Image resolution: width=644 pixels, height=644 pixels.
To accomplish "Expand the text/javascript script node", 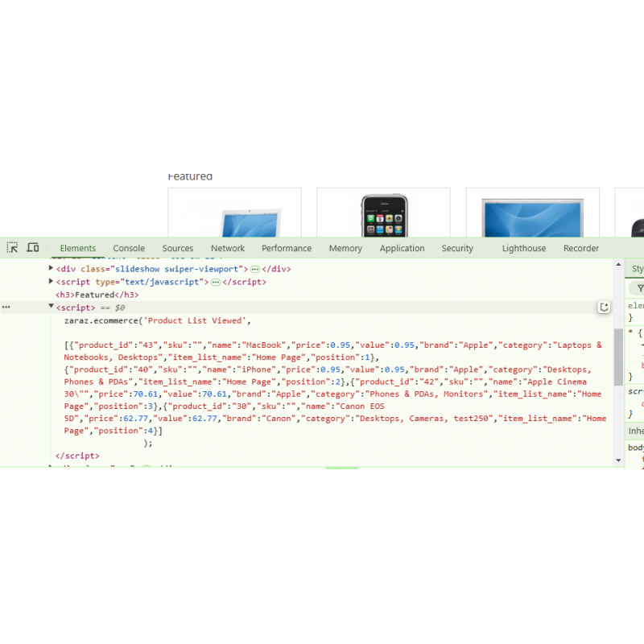I will (51, 281).
